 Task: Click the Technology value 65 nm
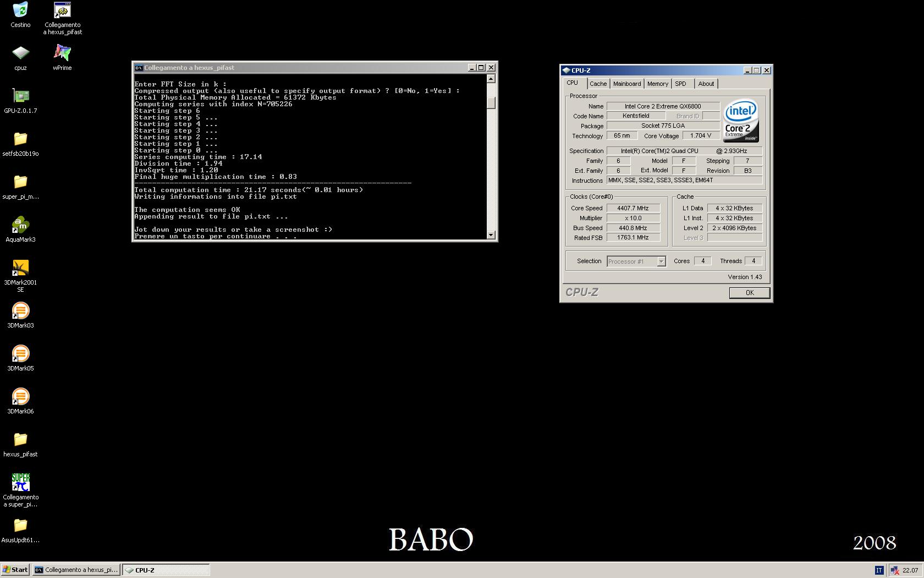(622, 136)
